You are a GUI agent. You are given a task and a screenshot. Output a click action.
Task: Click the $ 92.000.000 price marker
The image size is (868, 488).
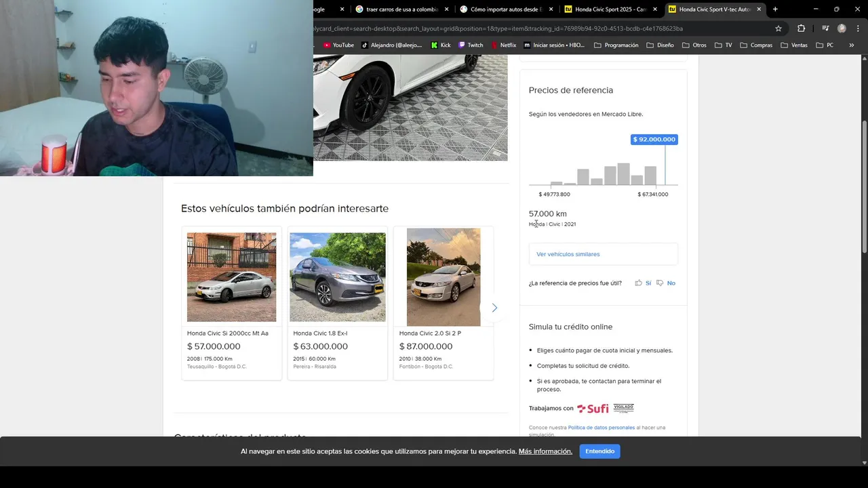tap(654, 140)
